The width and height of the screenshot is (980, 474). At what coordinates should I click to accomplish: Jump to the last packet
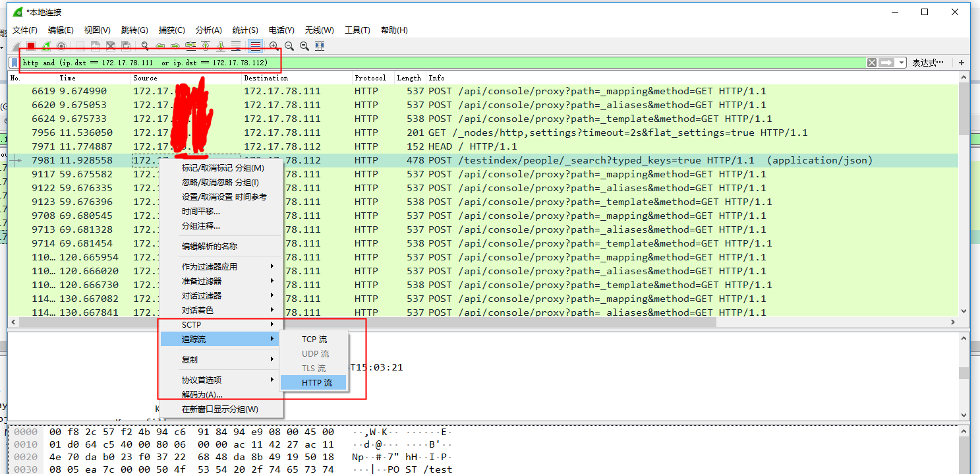(x=221, y=46)
